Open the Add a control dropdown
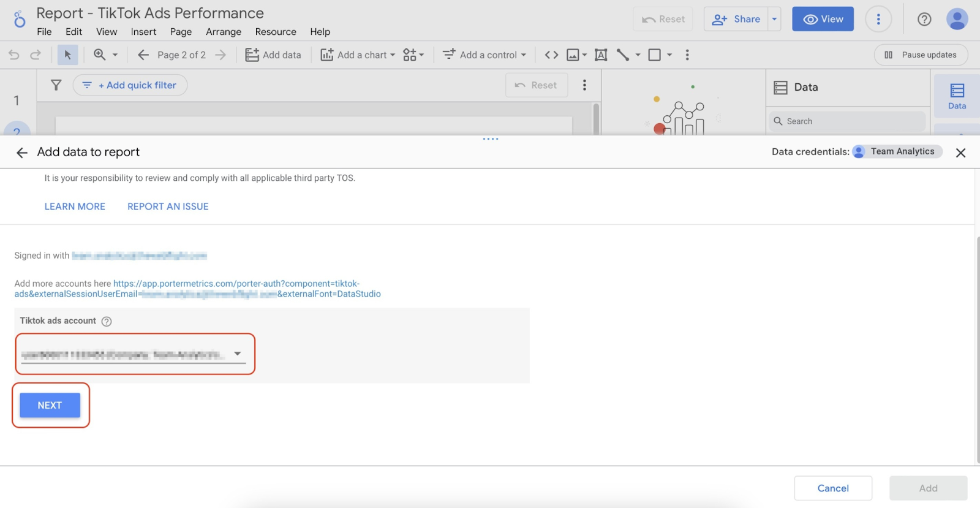The image size is (980, 508). (484, 55)
